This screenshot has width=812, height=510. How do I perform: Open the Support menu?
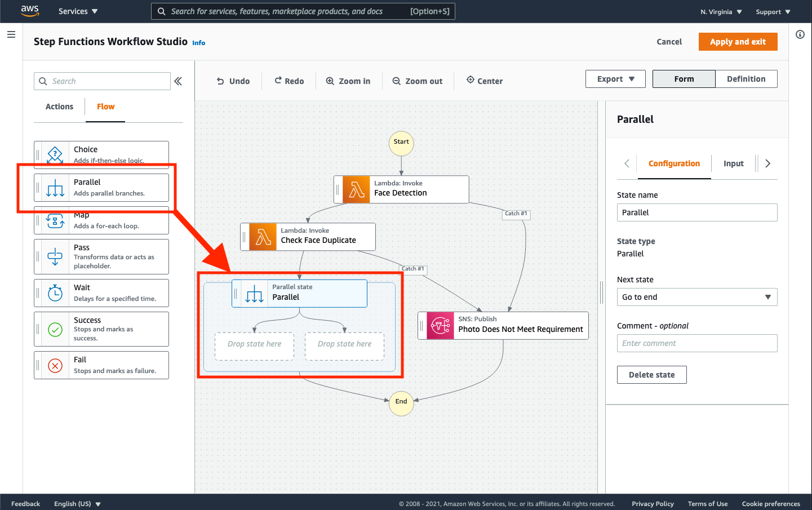point(773,12)
